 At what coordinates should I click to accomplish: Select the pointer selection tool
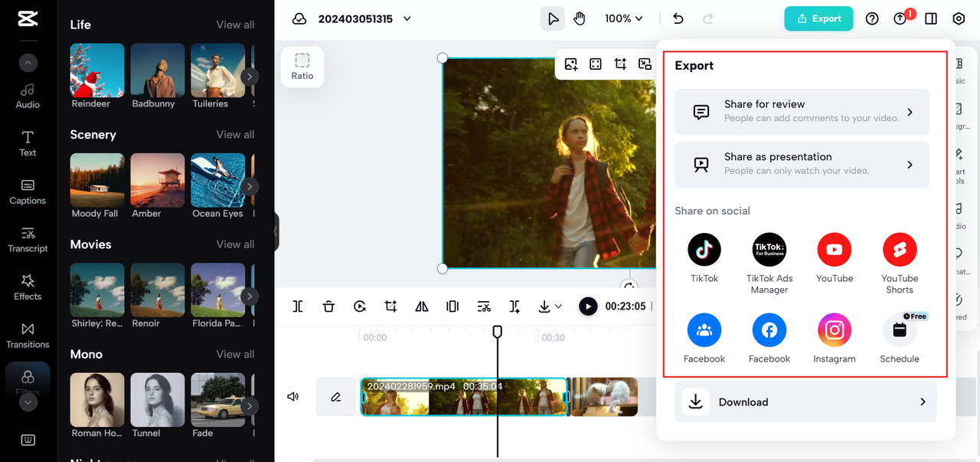553,18
